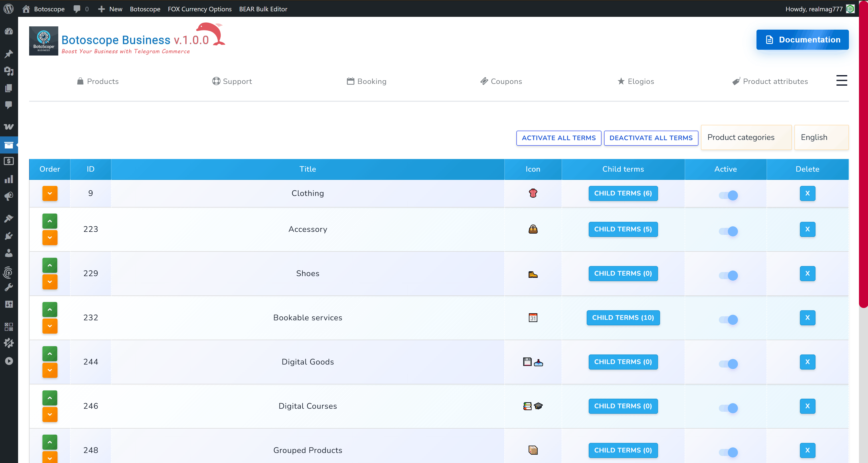Image resolution: width=868 pixels, height=463 pixels.
Task: Click the ACTIVATE ALL TERMS button
Action: tap(558, 138)
